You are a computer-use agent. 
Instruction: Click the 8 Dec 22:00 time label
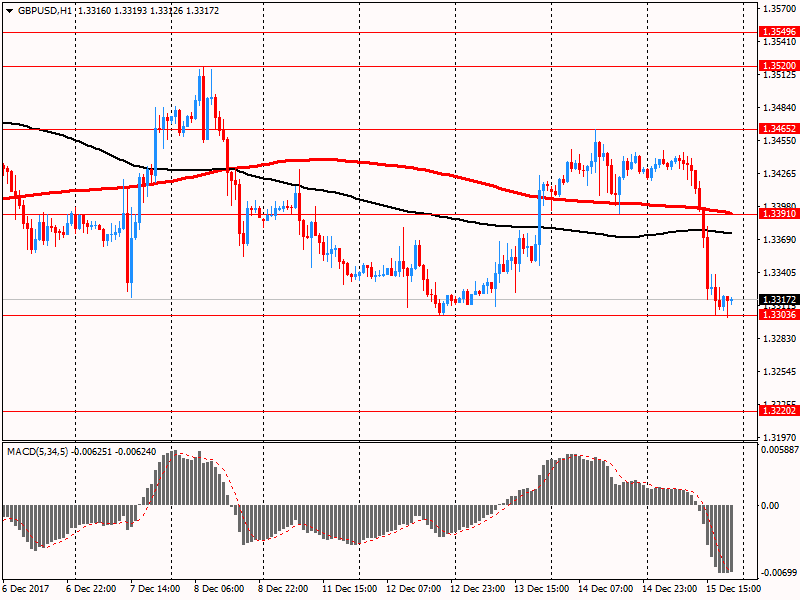[x=283, y=589]
